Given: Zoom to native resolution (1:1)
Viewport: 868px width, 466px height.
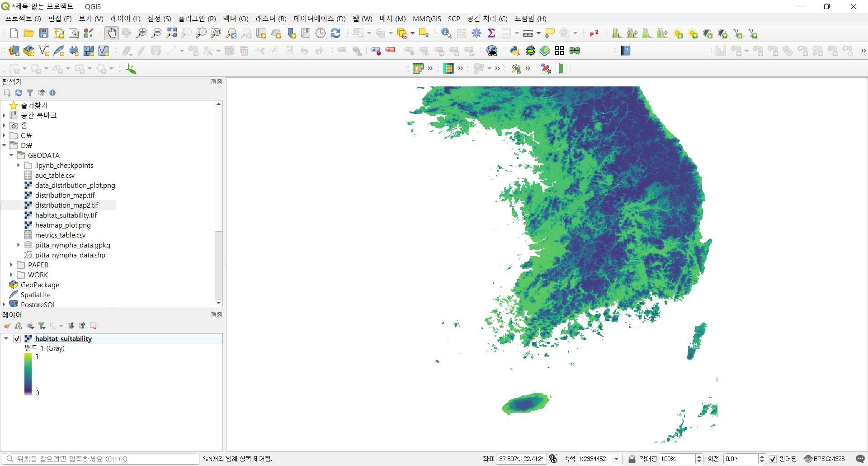Looking at the screenshot, I should click(x=216, y=33).
